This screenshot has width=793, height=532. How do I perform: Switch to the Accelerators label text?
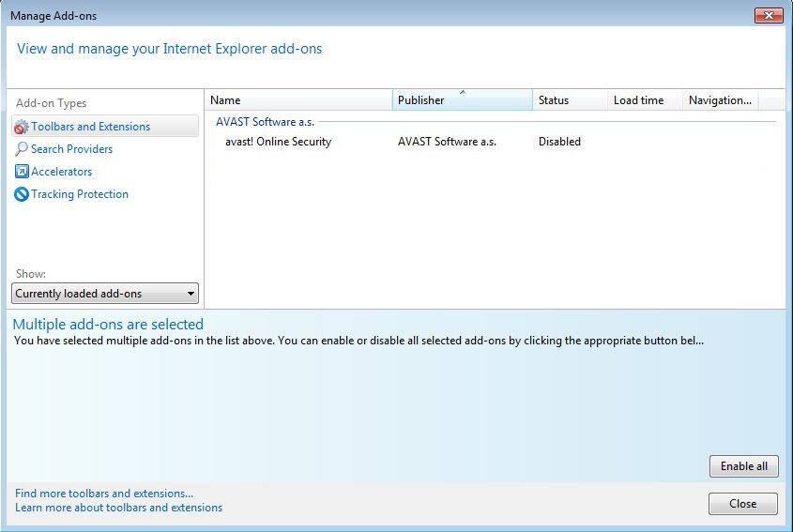coord(62,172)
